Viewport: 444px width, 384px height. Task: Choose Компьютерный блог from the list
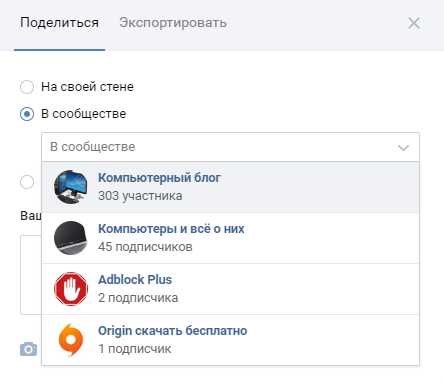point(230,187)
